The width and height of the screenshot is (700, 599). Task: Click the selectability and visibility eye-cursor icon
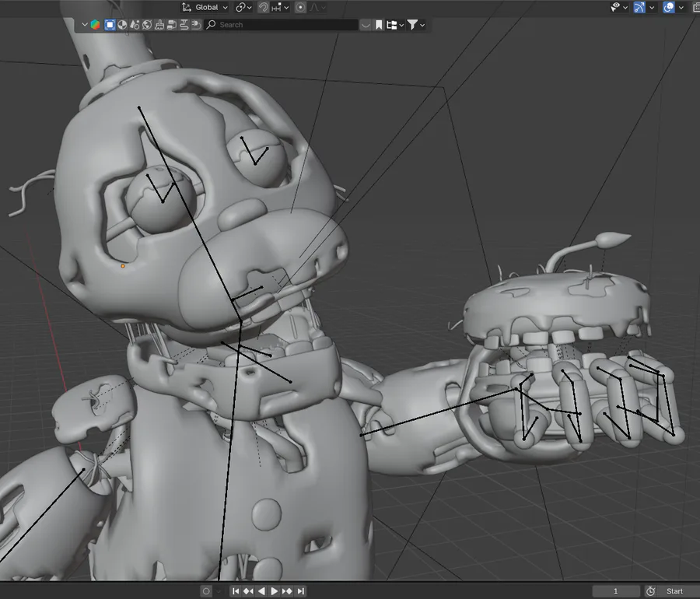click(616, 7)
